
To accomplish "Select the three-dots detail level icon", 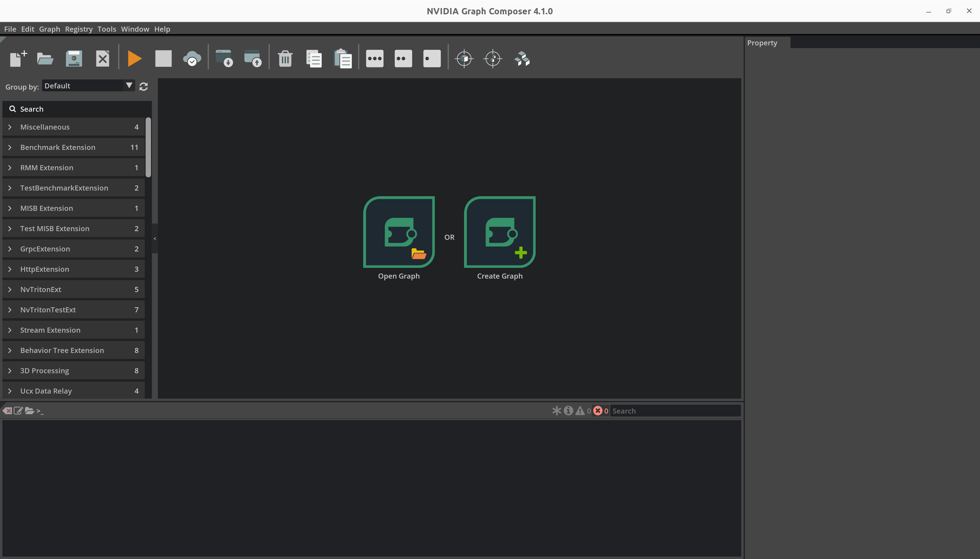I will [x=375, y=59].
